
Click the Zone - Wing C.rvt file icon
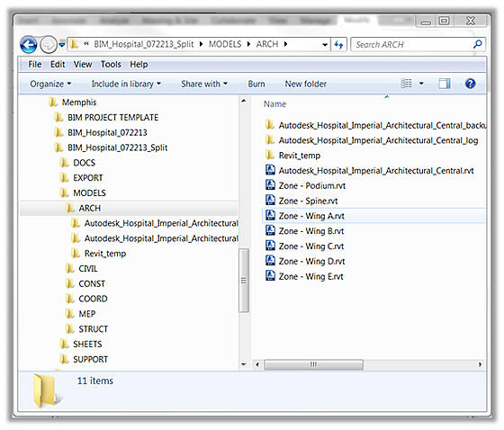pos(270,246)
